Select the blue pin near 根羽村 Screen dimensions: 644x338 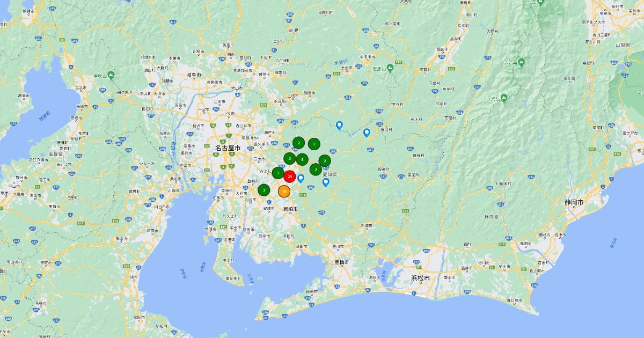point(367,133)
